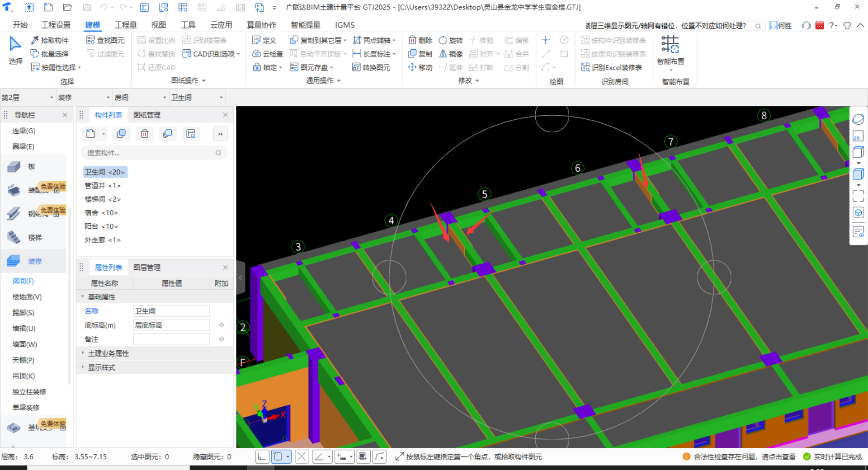Select the 选择 arrow tool
Screen dimensions: 868x470
pos(15,51)
